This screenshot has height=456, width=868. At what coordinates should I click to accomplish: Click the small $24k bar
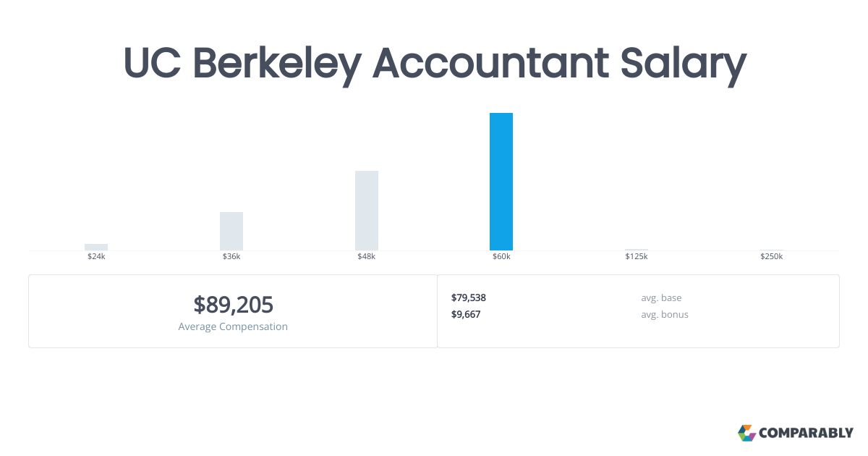point(96,247)
